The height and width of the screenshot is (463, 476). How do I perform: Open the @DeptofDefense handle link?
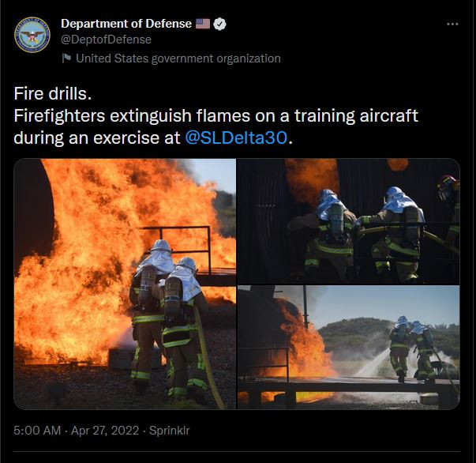(x=106, y=40)
